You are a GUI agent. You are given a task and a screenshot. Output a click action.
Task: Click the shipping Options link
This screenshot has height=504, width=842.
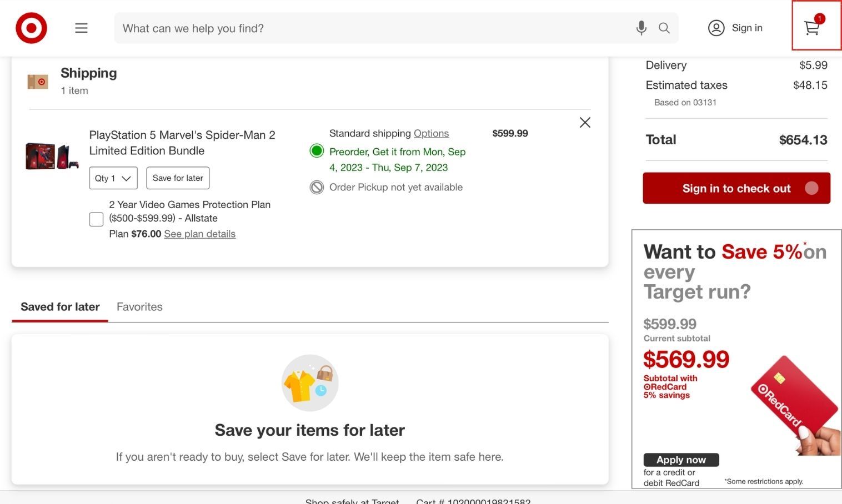(431, 133)
